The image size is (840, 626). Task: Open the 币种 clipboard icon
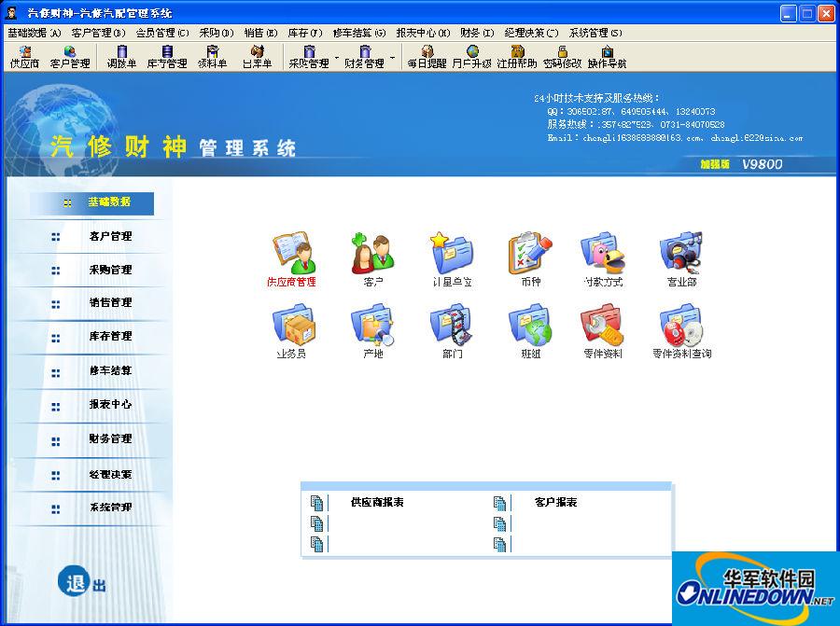tap(530, 259)
